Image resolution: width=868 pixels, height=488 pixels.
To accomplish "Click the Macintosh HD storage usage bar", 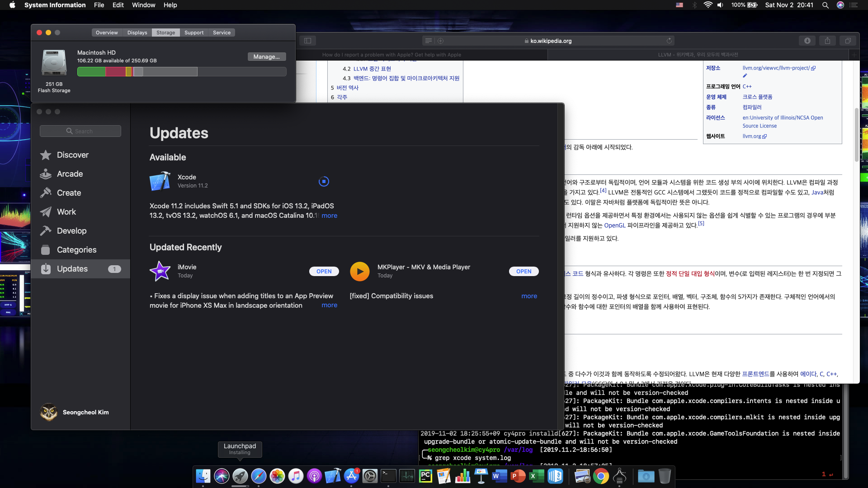I will coord(182,71).
